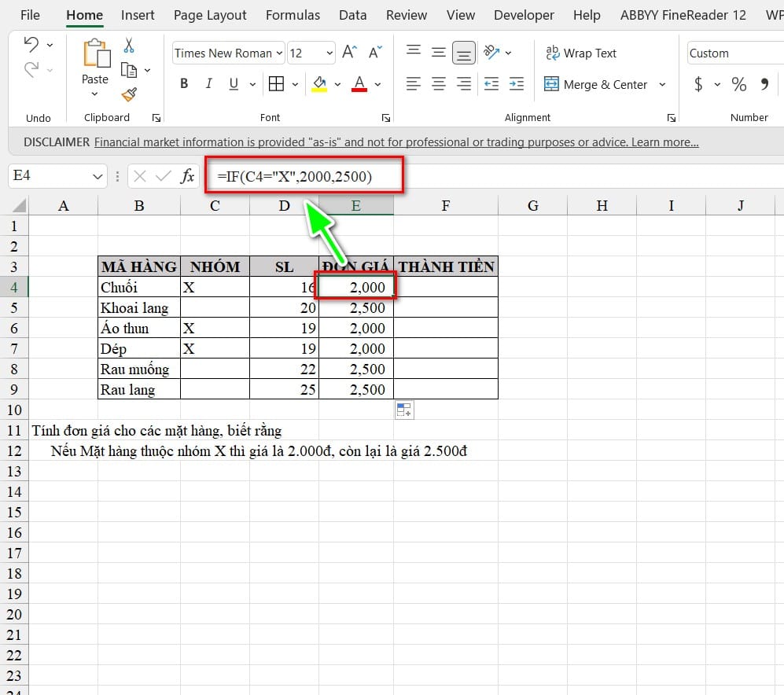Open the disclaimer Learn more link
This screenshot has width=784, height=695.
point(664,142)
